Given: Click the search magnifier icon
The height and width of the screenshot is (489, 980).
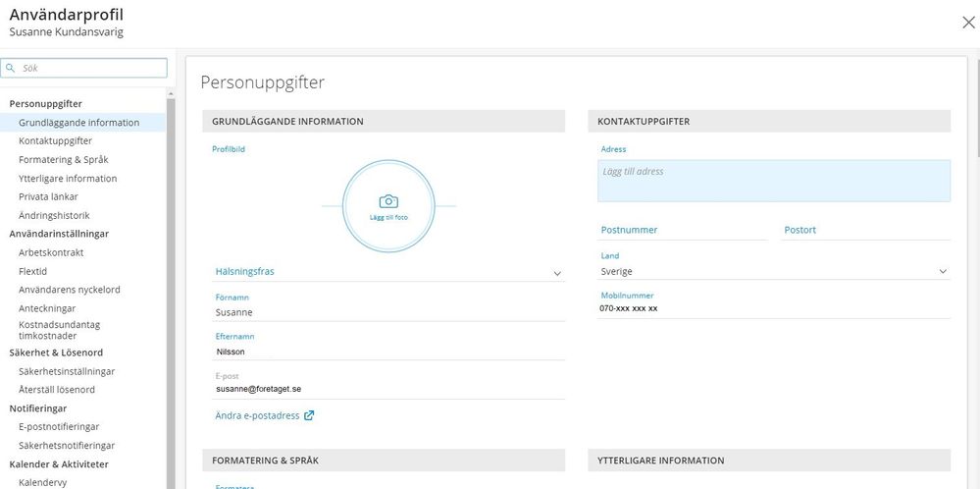Looking at the screenshot, I should (11, 69).
